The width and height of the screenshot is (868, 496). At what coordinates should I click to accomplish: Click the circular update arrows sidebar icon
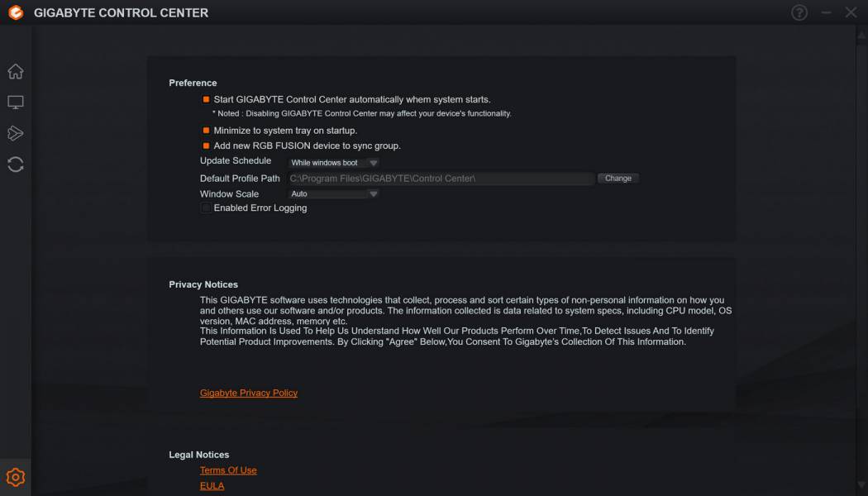pos(15,164)
